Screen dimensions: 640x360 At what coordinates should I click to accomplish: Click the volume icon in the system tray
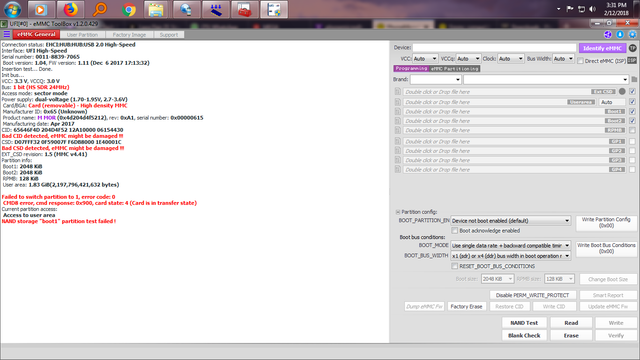pyautogui.click(x=593, y=9)
